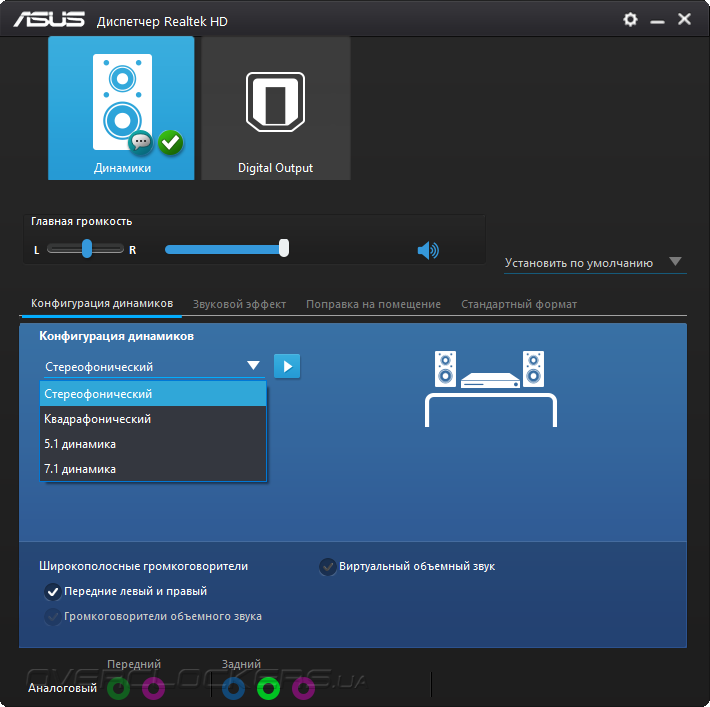Open the Установить по умолчанию dropdown
Screen dimensions: 710x707
tap(595, 263)
